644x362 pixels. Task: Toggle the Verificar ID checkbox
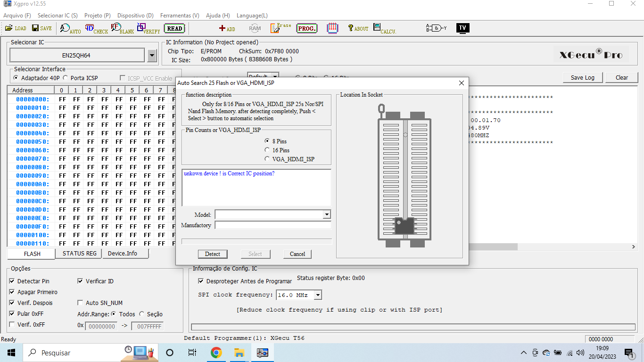click(81, 281)
